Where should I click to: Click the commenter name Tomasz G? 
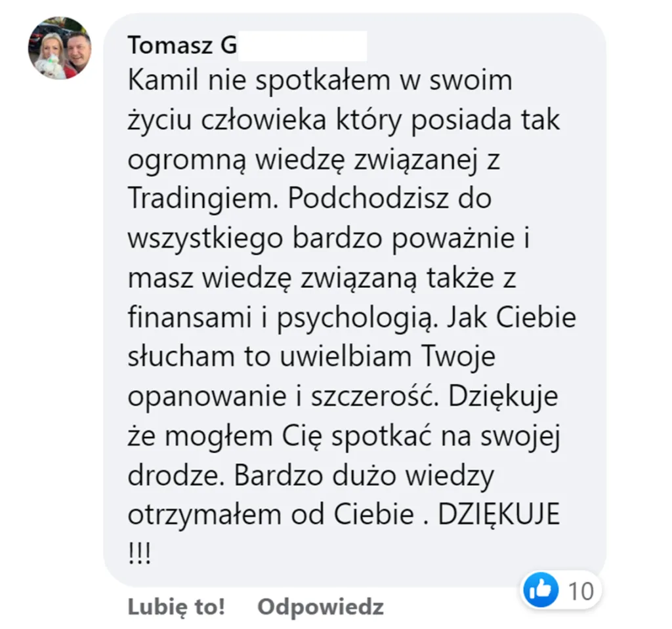pos(182,45)
